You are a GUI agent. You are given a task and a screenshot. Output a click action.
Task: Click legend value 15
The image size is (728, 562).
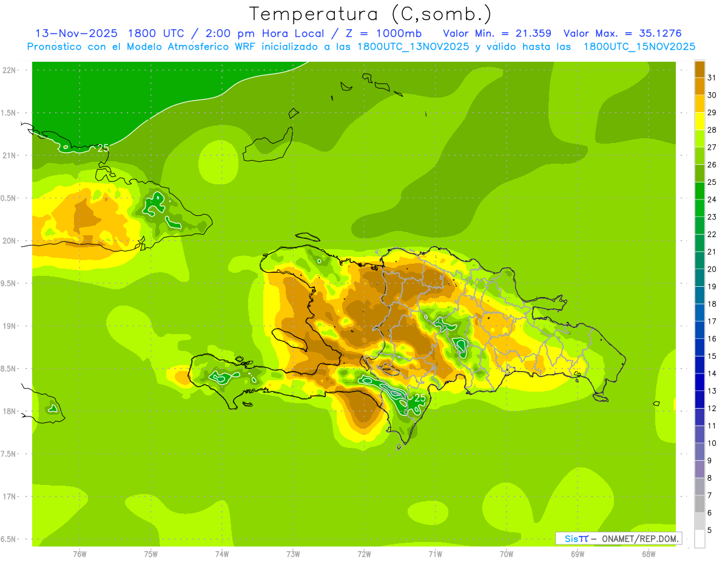[x=712, y=356]
